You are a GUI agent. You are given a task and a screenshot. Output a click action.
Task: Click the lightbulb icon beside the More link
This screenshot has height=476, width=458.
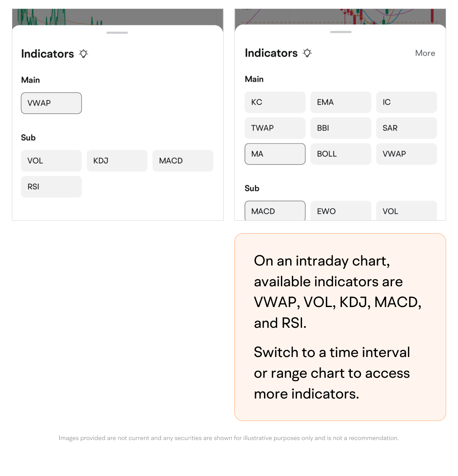[307, 53]
